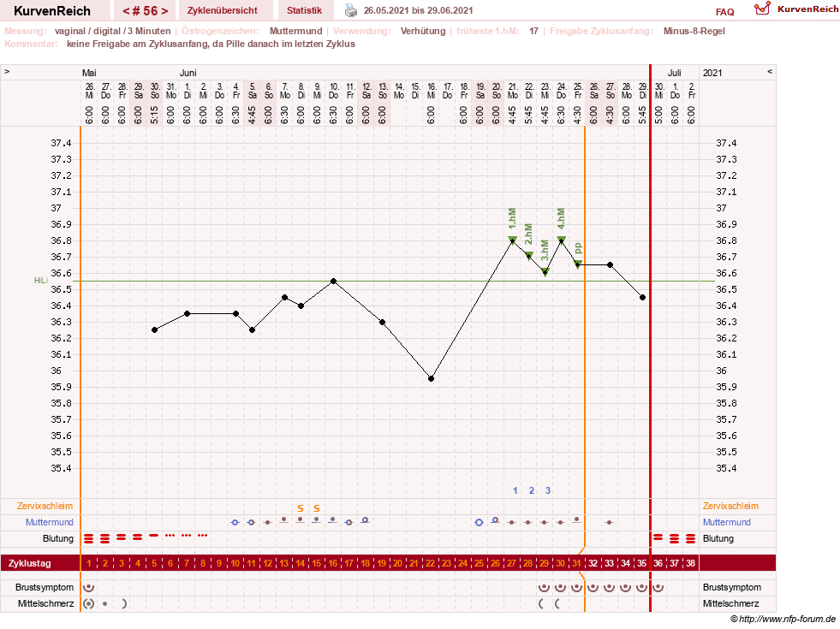Click Muttermund icon on cycle day 18
The image size is (840, 629).
pyautogui.click(x=366, y=520)
